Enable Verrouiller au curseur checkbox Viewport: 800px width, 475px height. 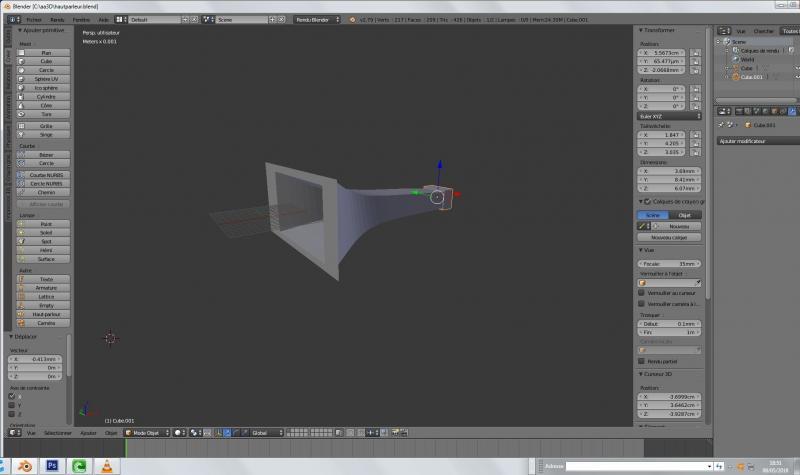pyautogui.click(x=642, y=292)
